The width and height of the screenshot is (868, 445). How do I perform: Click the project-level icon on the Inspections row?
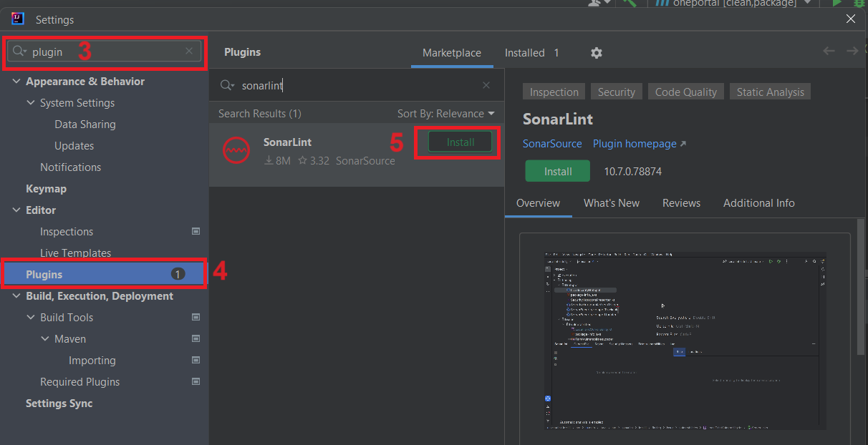click(196, 232)
